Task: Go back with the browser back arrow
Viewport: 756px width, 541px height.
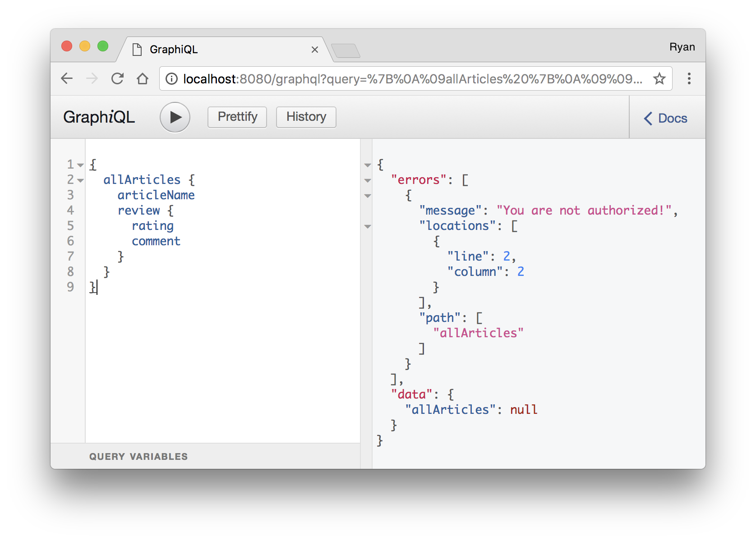Action: click(67, 78)
